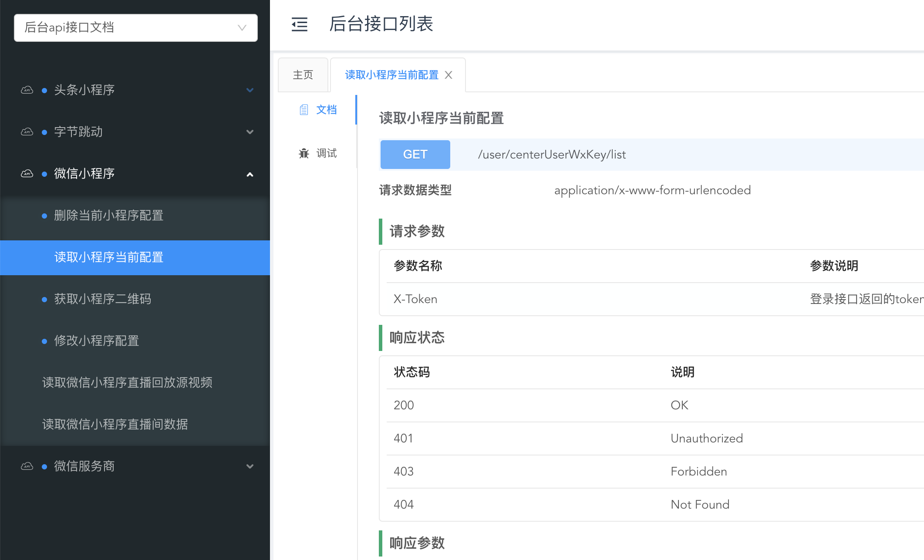Collapse the 微信小程序 group chevron
924x560 pixels.
tap(250, 174)
